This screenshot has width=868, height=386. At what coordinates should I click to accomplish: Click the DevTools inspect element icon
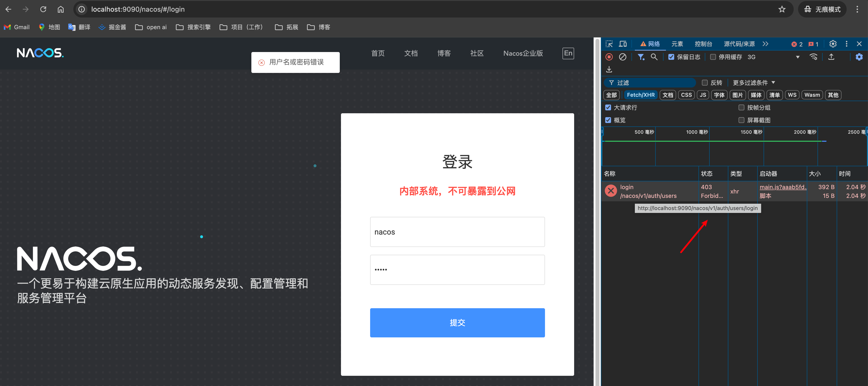pyautogui.click(x=609, y=44)
